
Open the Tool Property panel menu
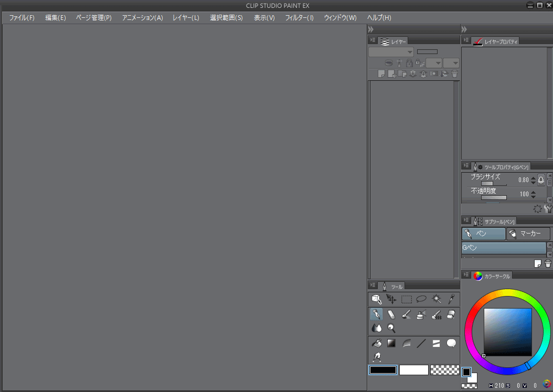coord(466,166)
